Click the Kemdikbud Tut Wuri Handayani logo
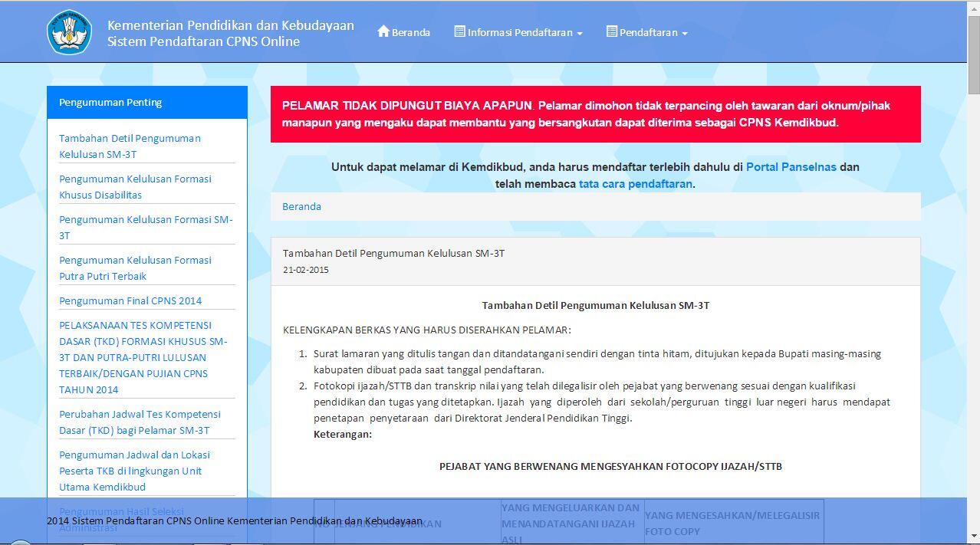This screenshot has height=545, width=980. pyautogui.click(x=70, y=32)
